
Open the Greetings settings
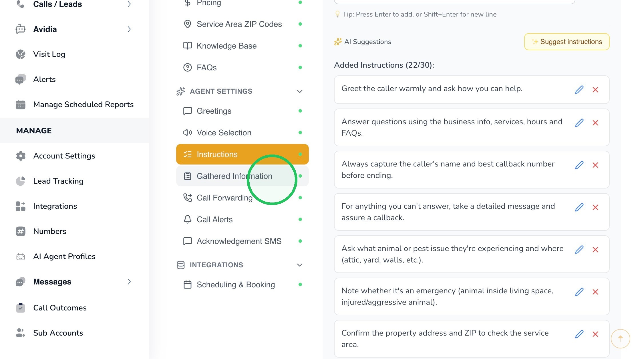(x=242, y=111)
